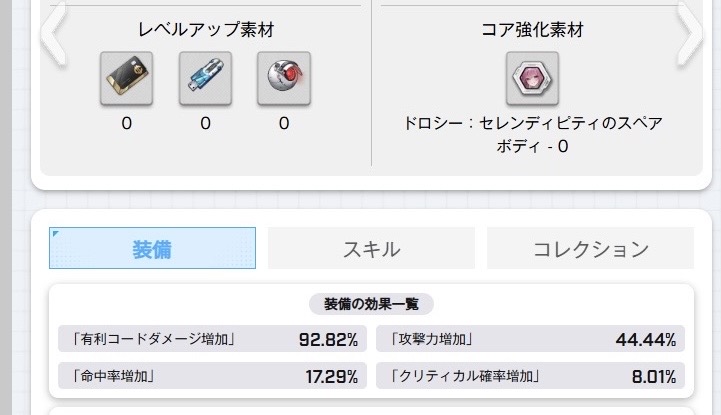This screenshot has height=415, width=721.
Task: Click the 装備の効果一覧 header
Action: pyautogui.click(x=371, y=303)
